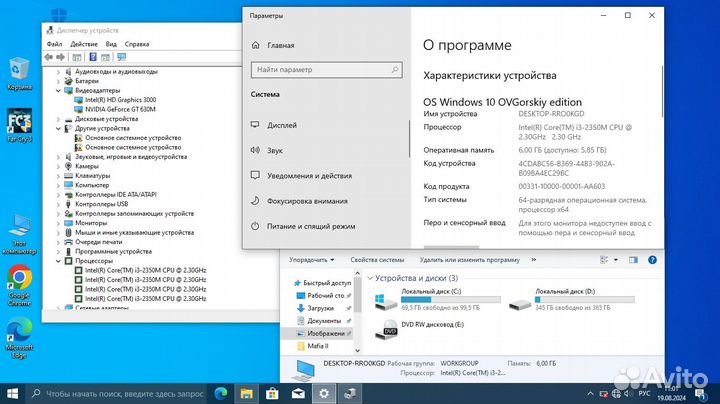Click System properties in Explorer toolbar

[377, 260]
